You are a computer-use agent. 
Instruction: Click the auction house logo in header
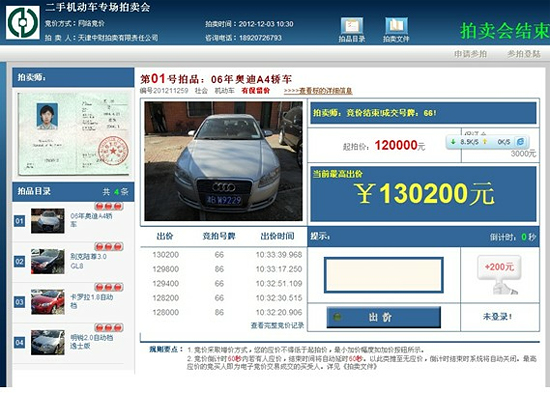(23, 23)
